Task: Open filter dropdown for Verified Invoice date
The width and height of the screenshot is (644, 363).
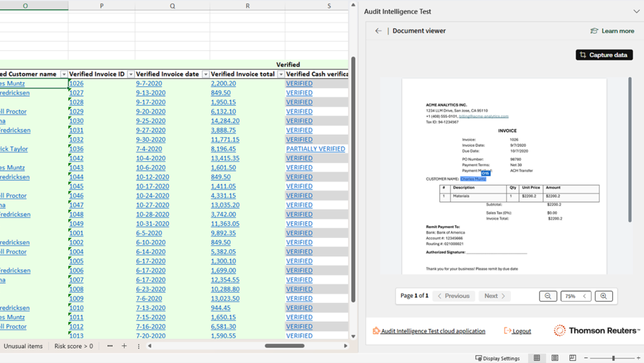Action: click(205, 74)
